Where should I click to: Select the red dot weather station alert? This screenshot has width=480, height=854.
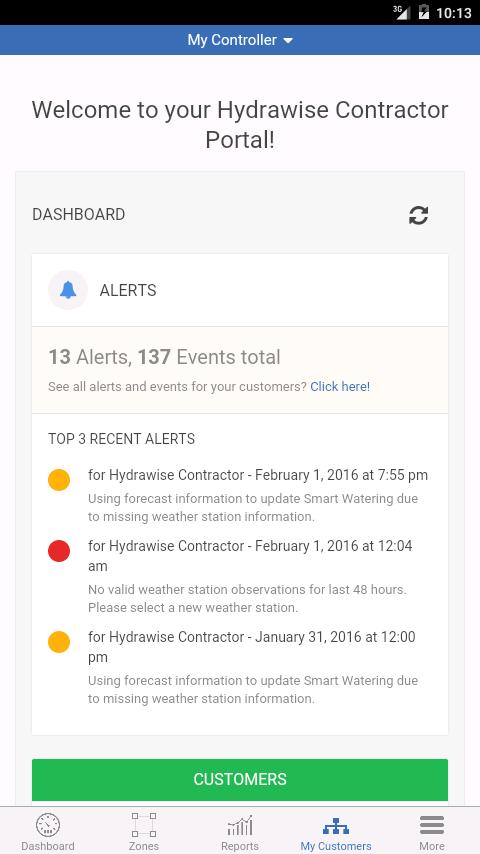[x=59, y=551]
